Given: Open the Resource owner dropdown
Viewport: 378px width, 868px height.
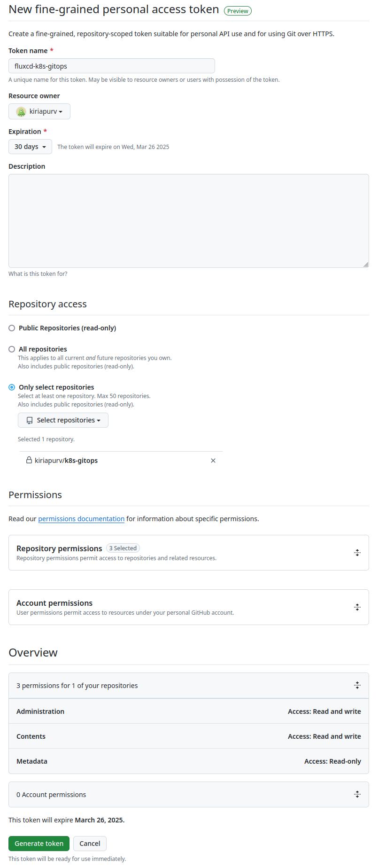Looking at the screenshot, I should pyautogui.click(x=39, y=111).
